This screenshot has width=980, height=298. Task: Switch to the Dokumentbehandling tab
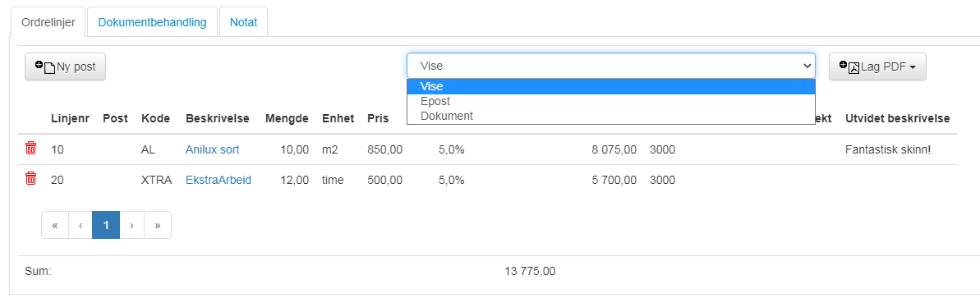tap(152, 22)
